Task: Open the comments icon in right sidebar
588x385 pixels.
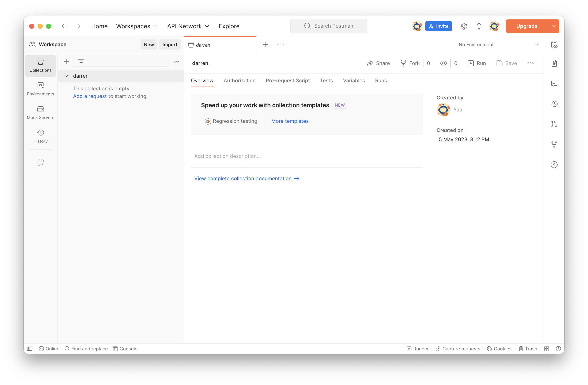Action: [x=554, y=83]
